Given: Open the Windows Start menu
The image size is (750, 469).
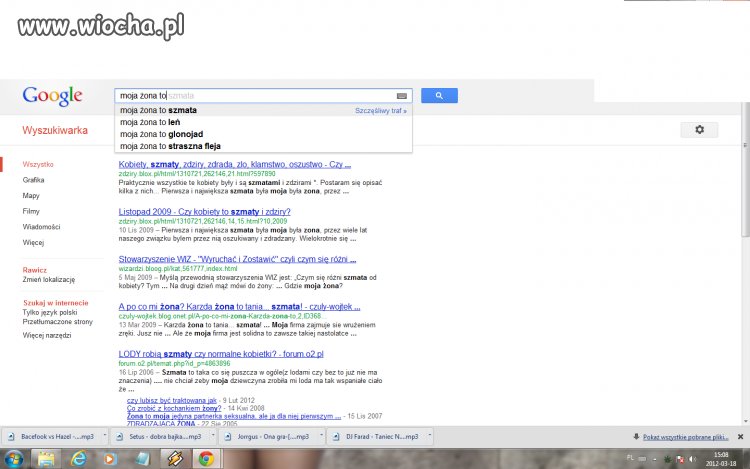Looking at the screenshot, I should tap(13, 459).
